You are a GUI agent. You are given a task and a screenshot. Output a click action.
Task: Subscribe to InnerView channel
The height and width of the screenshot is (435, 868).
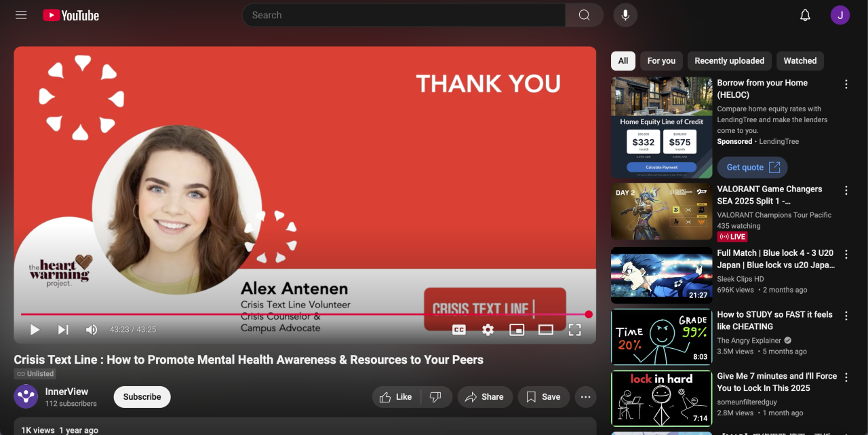(x=142, y=397)
